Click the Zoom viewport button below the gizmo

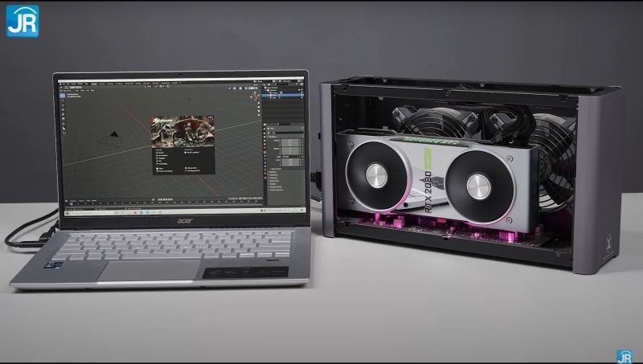pos(259,104)
